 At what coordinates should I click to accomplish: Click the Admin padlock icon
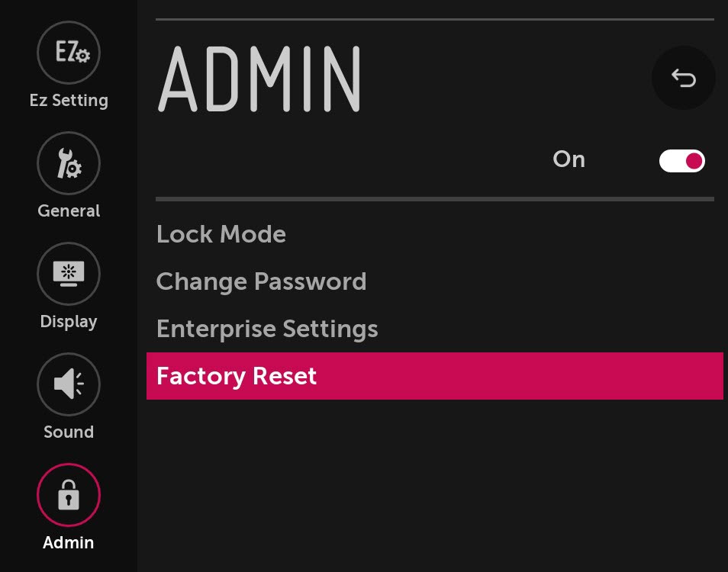click(x=69, y=495)
